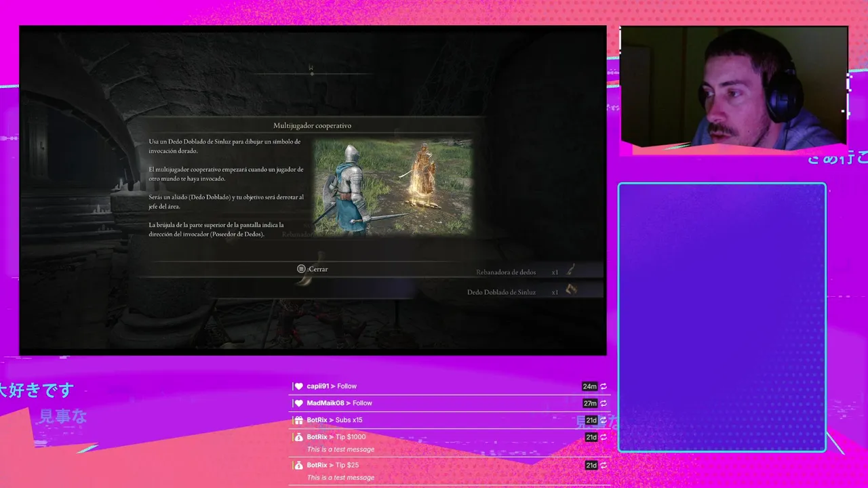Screen dimensions: 868x488
Task: Click the Multijugador cooperativo dialog title
Action: click(312, 125)
